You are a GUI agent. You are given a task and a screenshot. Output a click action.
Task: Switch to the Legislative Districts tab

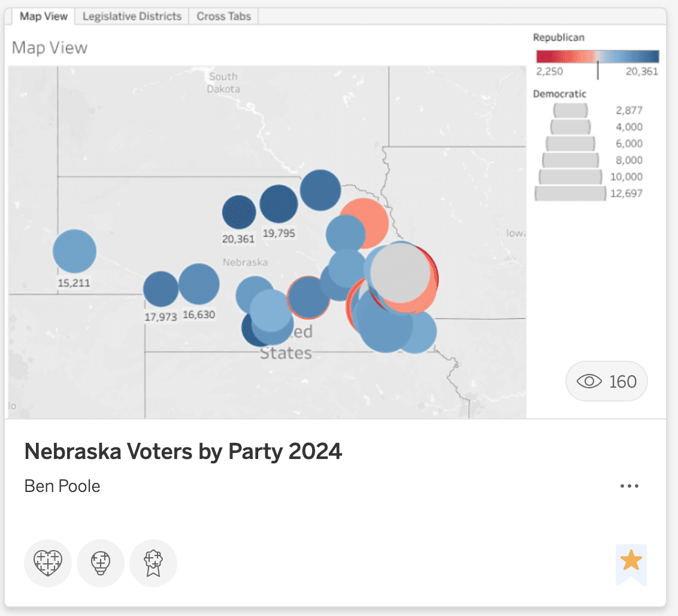pyautogui.click(x=132, y=16)
